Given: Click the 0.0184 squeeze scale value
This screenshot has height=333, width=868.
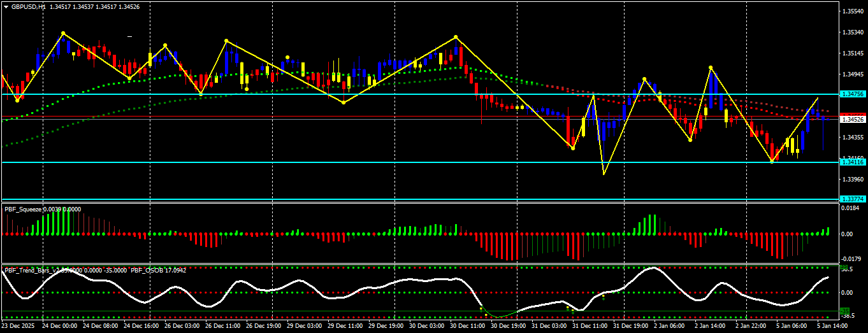Looking at the screenshot, I should click(x=851, y=208).
